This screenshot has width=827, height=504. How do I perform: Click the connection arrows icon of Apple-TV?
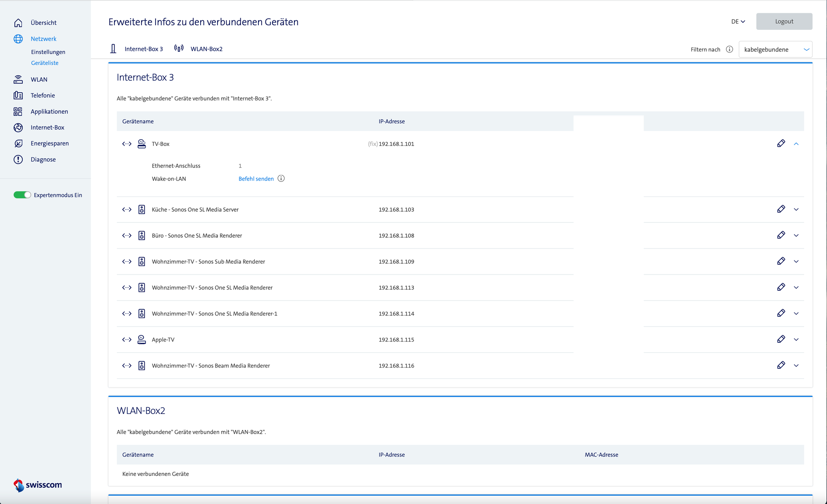coord(127,340)
